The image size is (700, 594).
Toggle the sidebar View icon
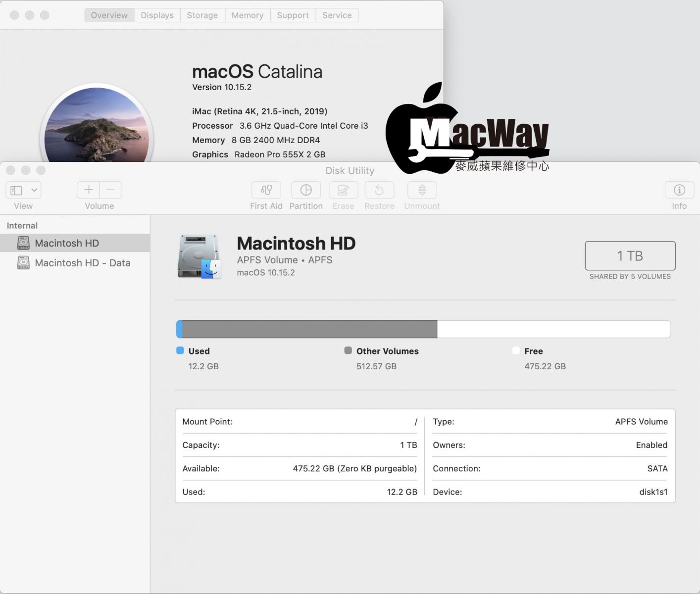tap(16, 190)
